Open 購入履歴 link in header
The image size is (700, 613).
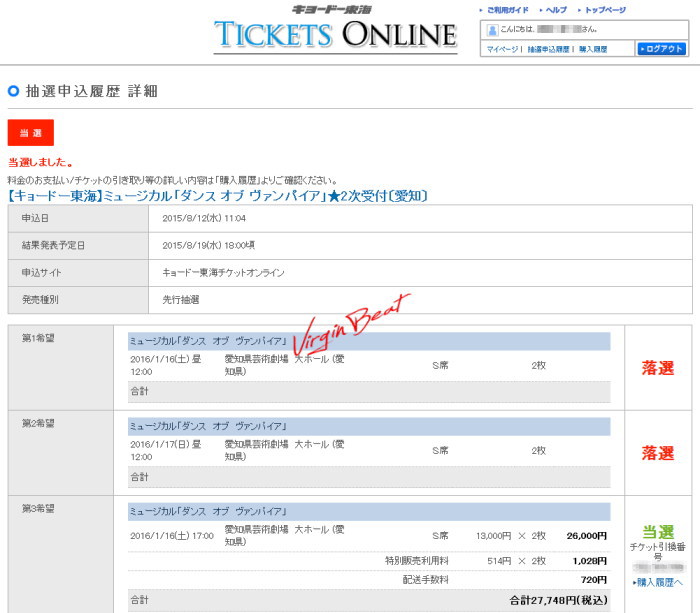tap(593, 49)
